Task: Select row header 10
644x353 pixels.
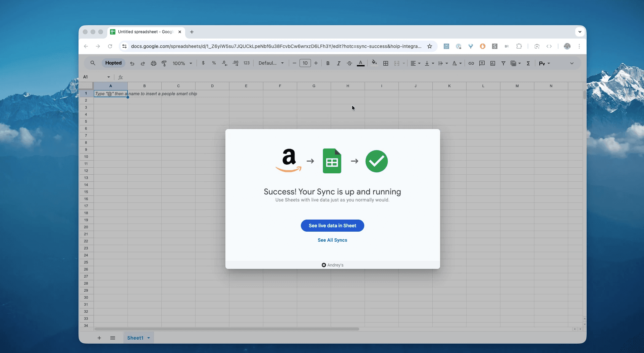Action: 86,157
